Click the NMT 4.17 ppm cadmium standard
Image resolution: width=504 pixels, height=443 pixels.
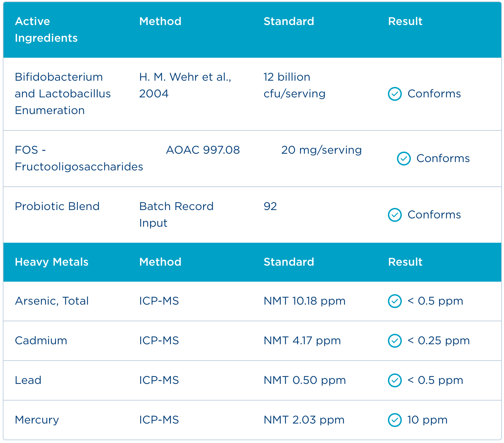tap(302, 341)
